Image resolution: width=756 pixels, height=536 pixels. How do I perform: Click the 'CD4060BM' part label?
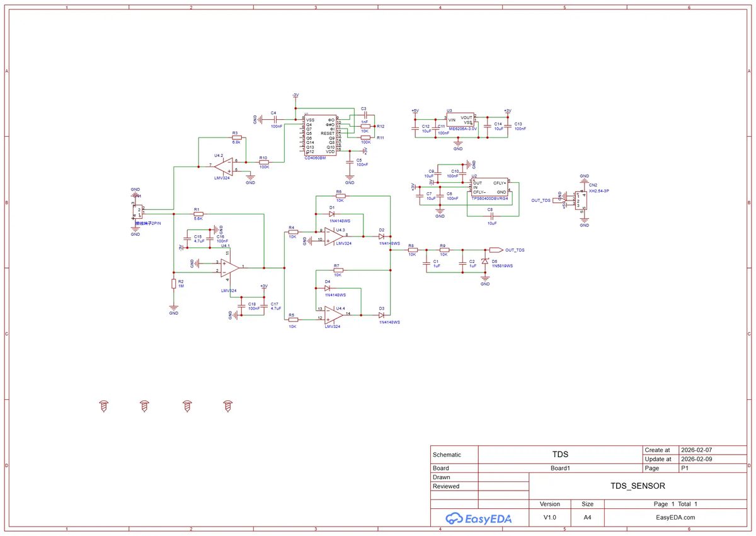click(x=315, y=158)
